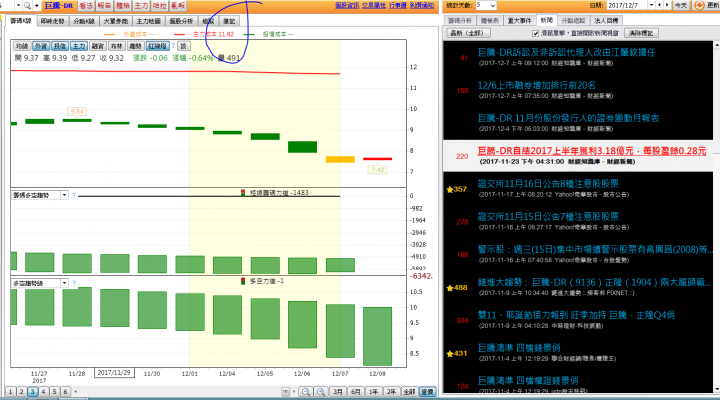Open 多空趨勢線 indicator dropdown
The image size is (720, 400).
point(64,283)
